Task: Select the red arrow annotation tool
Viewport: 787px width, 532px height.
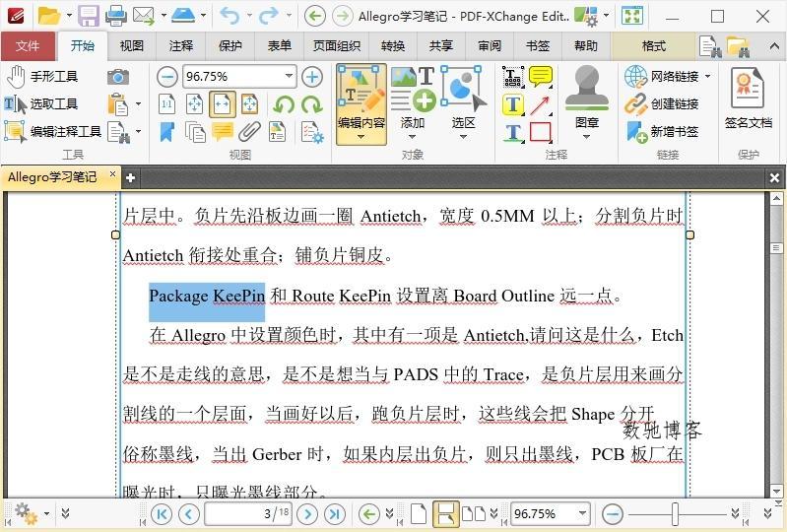Action: [541, 104]
